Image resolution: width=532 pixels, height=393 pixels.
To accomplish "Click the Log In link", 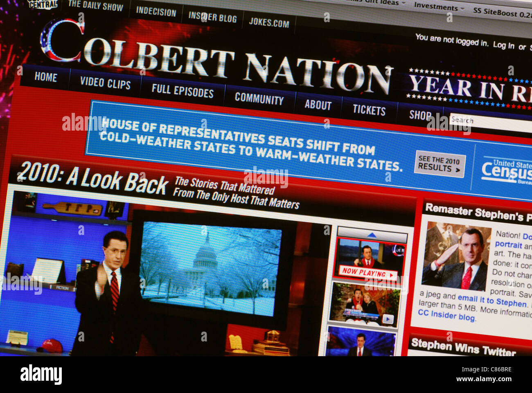I will pyautogui.click(x=504, y=45).
